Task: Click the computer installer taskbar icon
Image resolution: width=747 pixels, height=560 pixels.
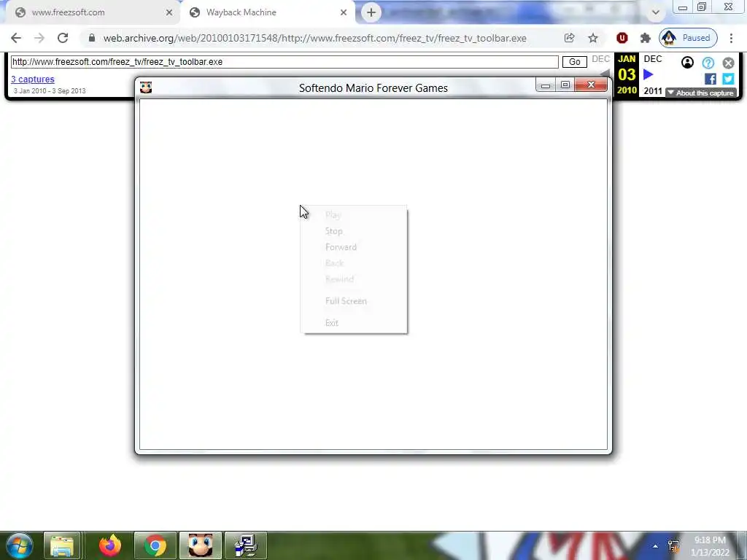Action: 246,545
